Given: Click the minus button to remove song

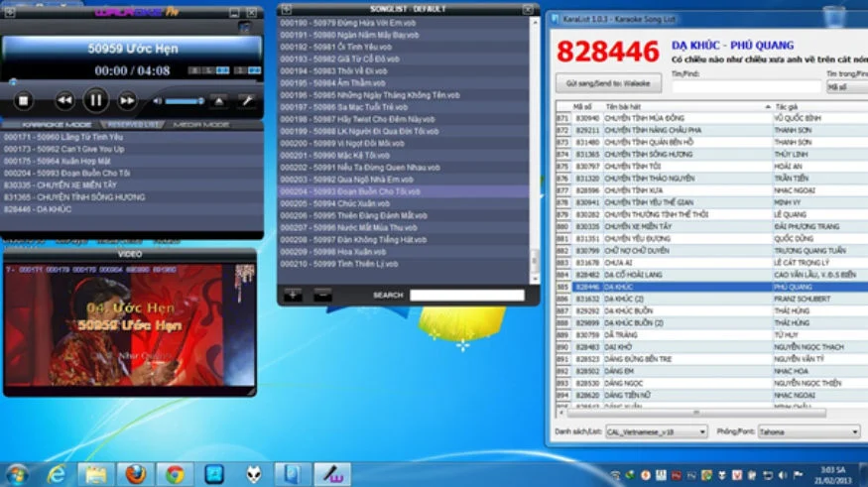Looking at the screenshot, I should pyautogui.click(x=322, y=295).
